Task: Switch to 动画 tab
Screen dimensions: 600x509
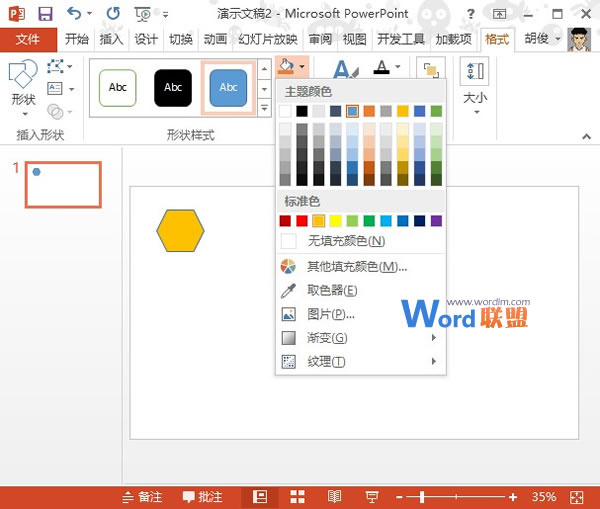Action: point(215,39)
